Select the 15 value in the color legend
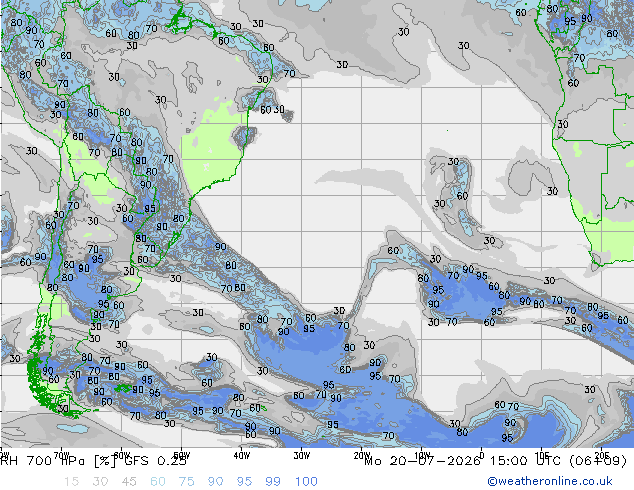Screen dimensions: 634x490 coord(71,482)
